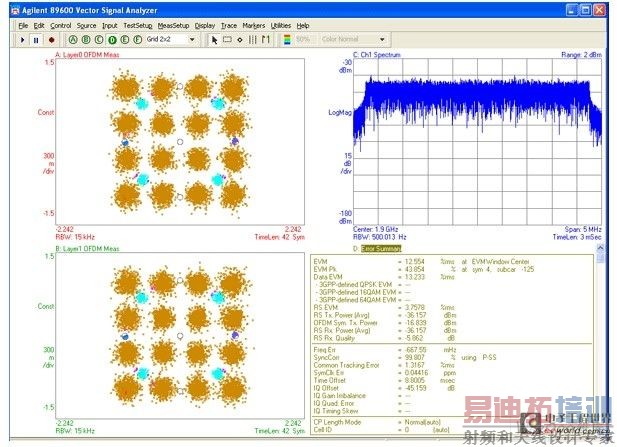Viewport: 617px width, 447px height.
Task: Click the marker-to-peak flag icon
Action: tap(266, 40)
